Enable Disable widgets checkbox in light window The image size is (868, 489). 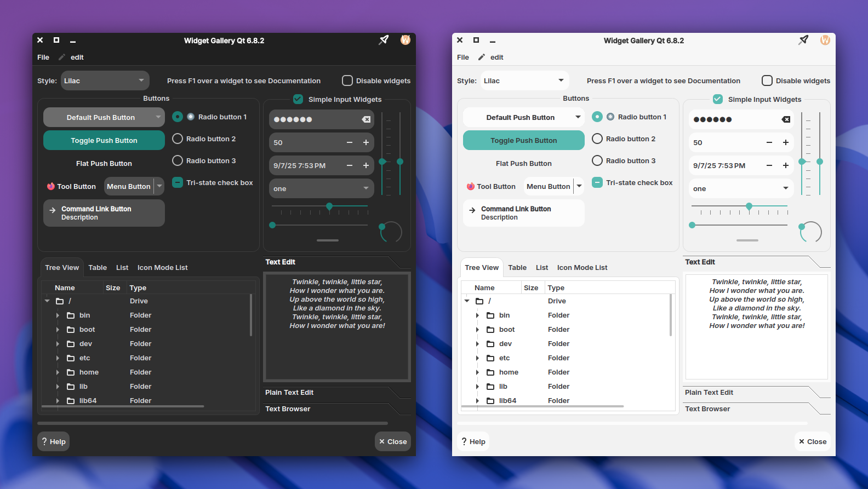(x=767, y=80)
